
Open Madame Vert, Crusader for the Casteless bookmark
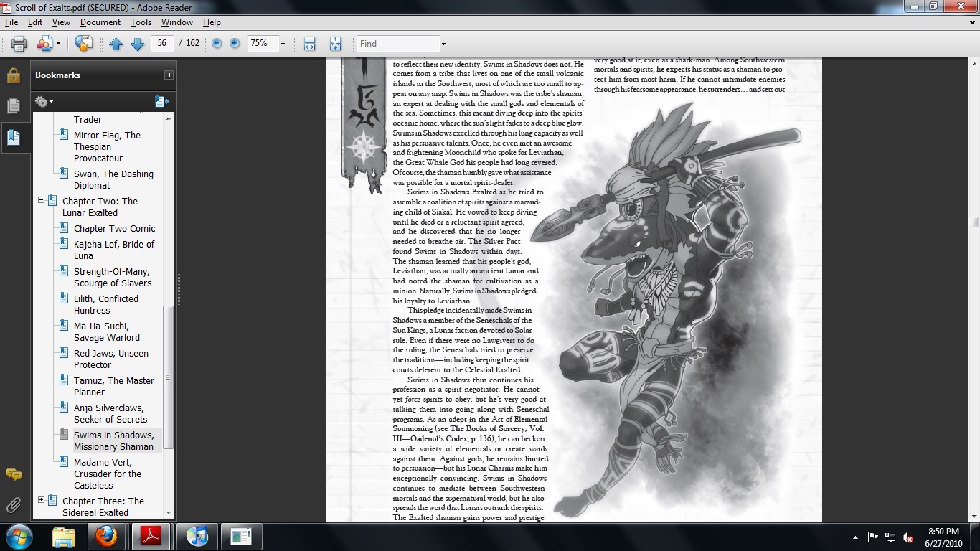(x=108, y=474)
